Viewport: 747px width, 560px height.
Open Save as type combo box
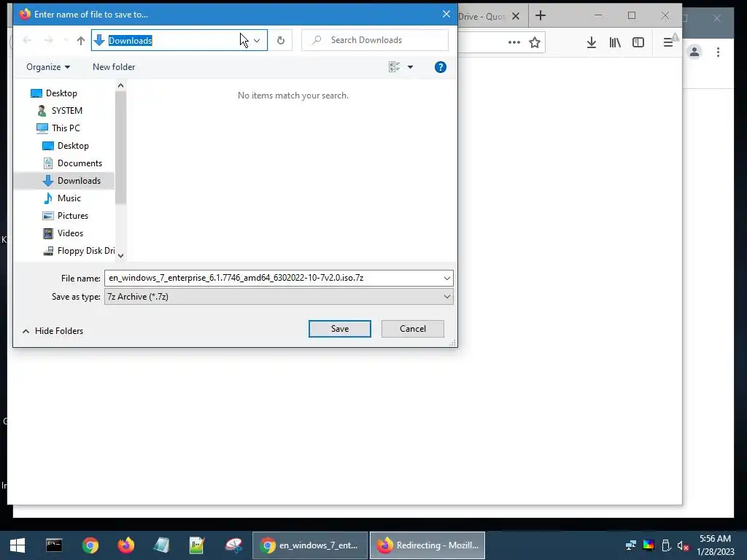[x=279, y=297]
